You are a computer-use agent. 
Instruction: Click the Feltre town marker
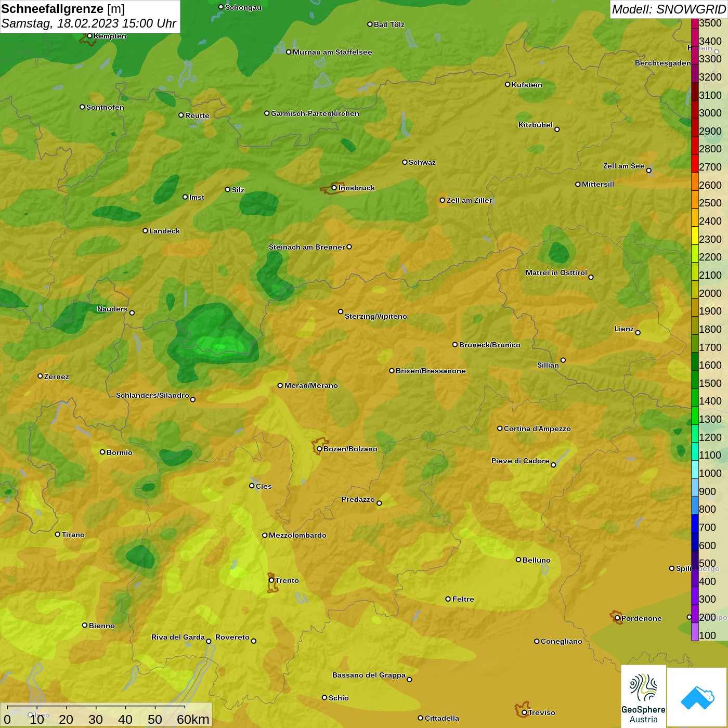pyautogui.click(x=448, y=599)
